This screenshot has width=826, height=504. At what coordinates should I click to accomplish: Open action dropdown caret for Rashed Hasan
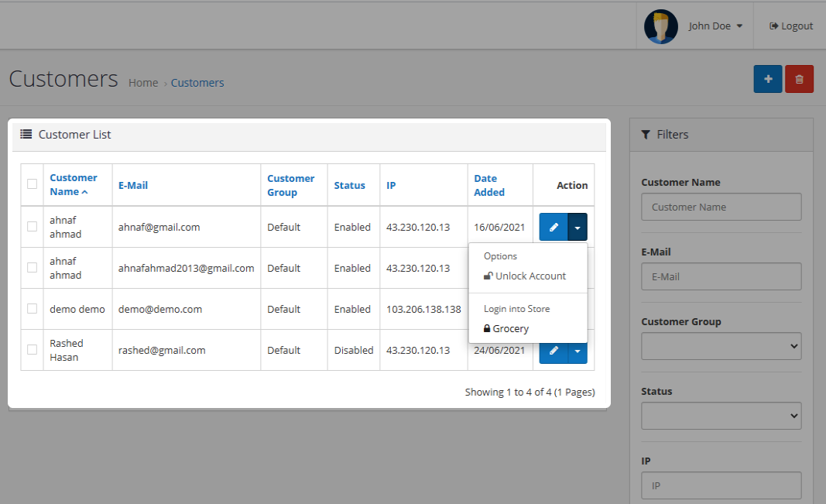(x=578, y=350)
